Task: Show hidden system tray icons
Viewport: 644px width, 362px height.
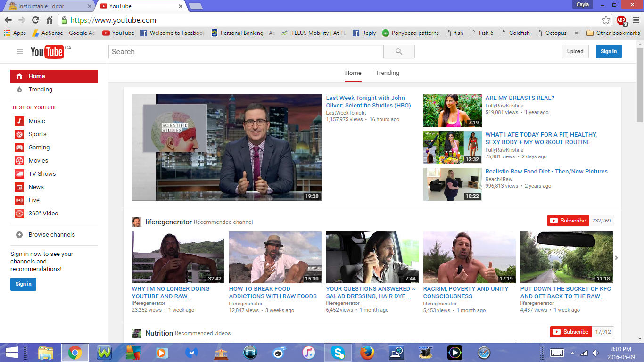Action: tap(572, 353)
